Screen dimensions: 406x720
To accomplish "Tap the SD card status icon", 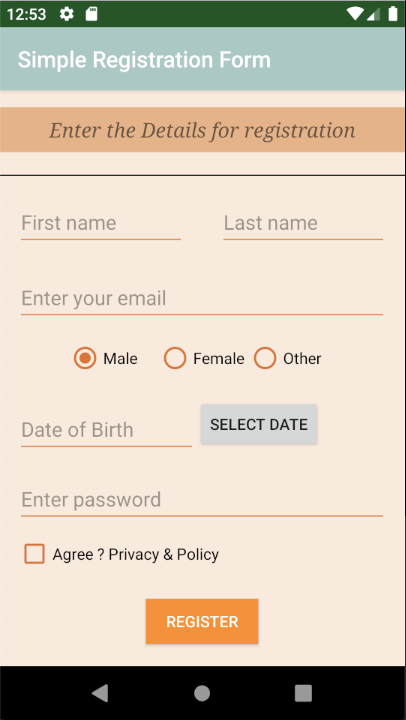I will coord(92,14).
